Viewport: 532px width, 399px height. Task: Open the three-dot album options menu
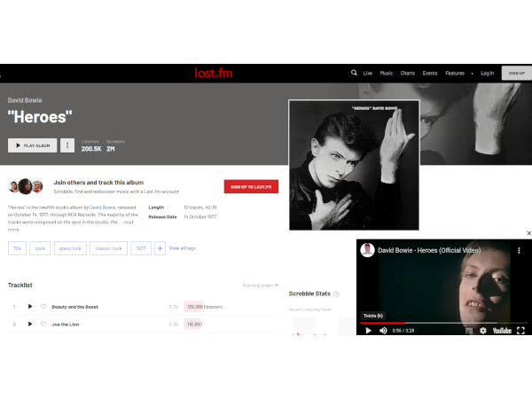(67, 145)
